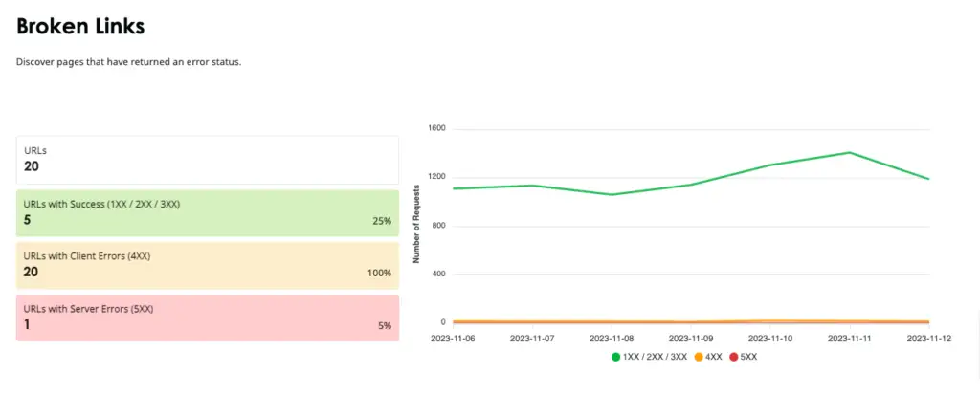Click the 1XX / 2XX / 3XX legend label
Viewport: 980px width, 395px height.
655,357
